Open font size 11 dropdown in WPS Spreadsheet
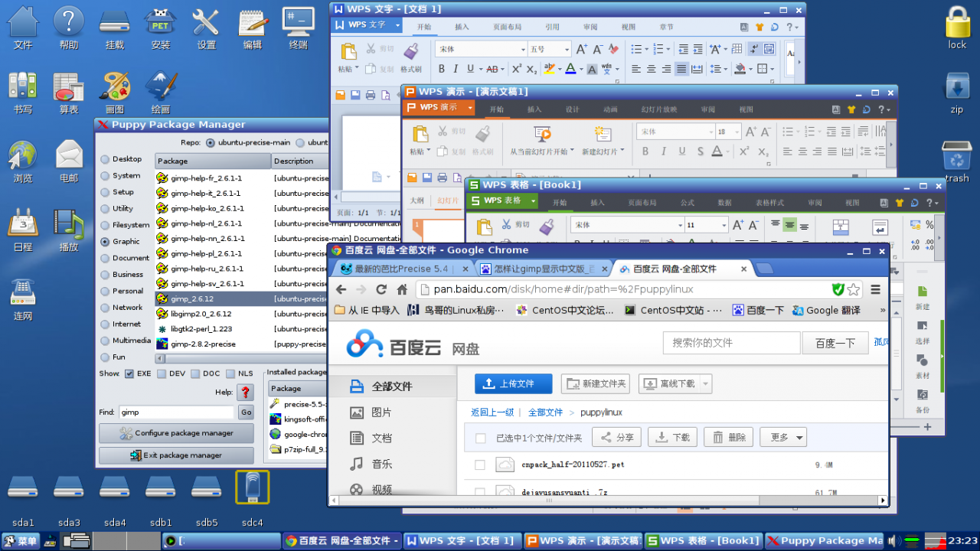The image size is (980, 551). pos(723,226)
